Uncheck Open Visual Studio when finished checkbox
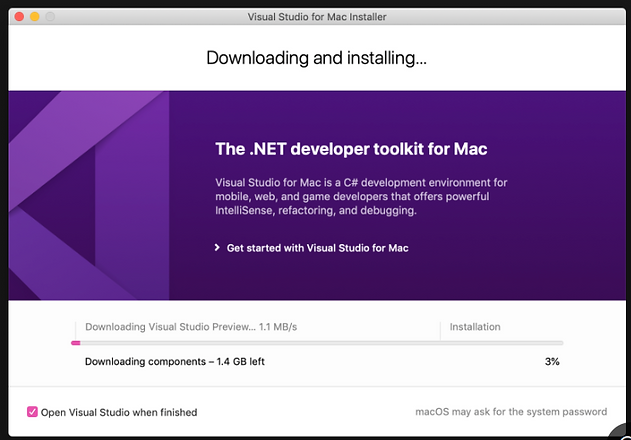The image size is (631, 440). (32, 412)
